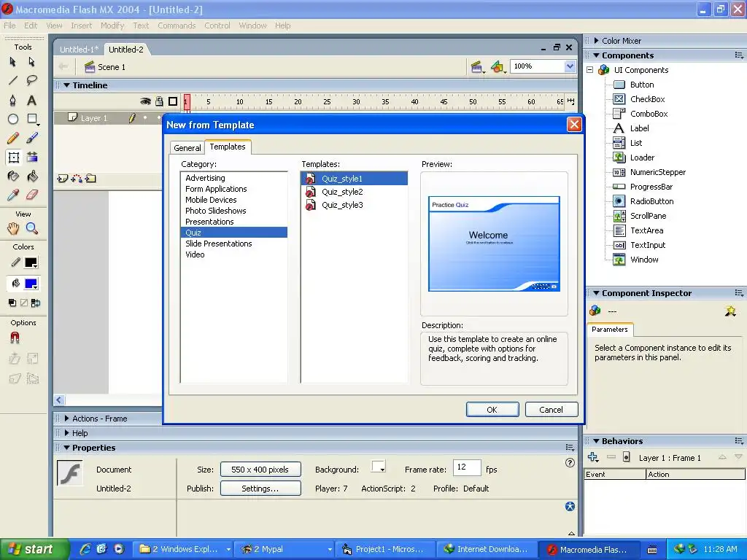Select the Zoom magnifier tool
This screenshot has height=560, width=747.
(x=31, y=228)
